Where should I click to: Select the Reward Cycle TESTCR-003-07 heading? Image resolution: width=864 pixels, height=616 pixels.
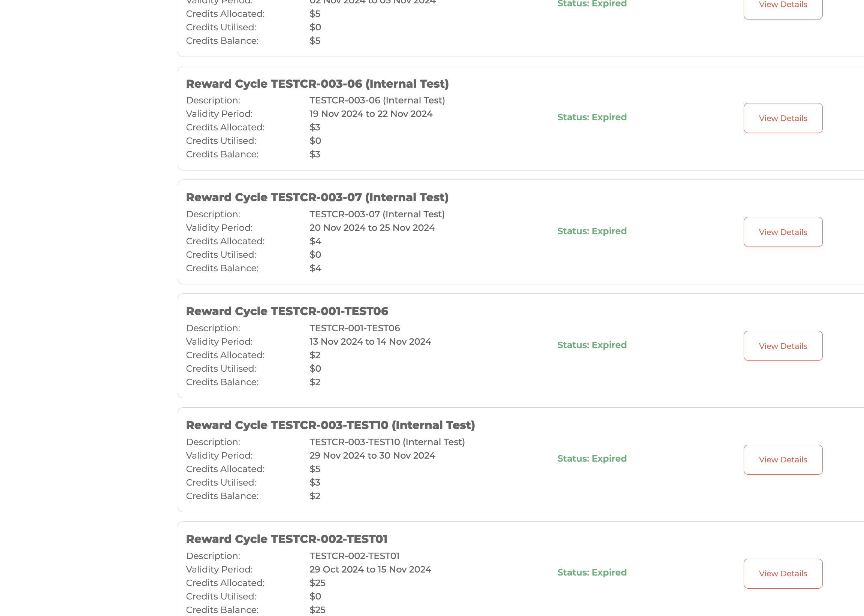tap(317, 197)
